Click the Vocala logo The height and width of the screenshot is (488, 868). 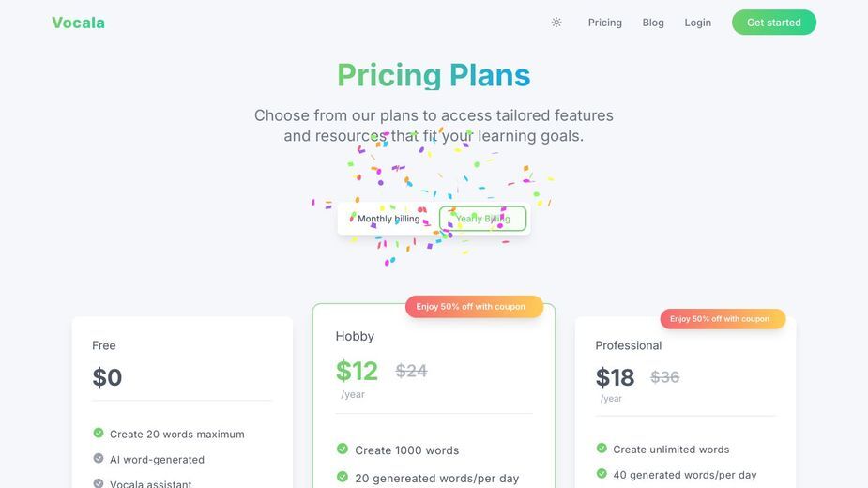(78, 23)
